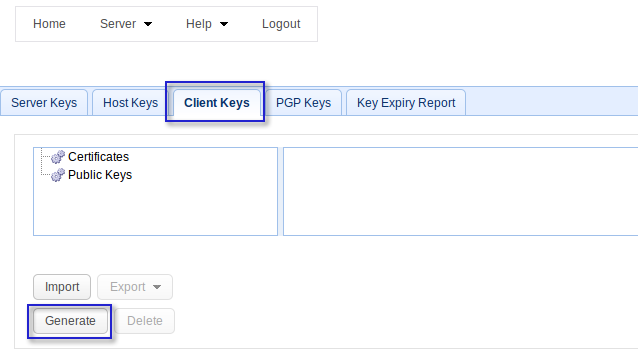The height and width of the screenshot is (360, 638).
Task: Click the gear icon beside Certificates
Action: 58,157
